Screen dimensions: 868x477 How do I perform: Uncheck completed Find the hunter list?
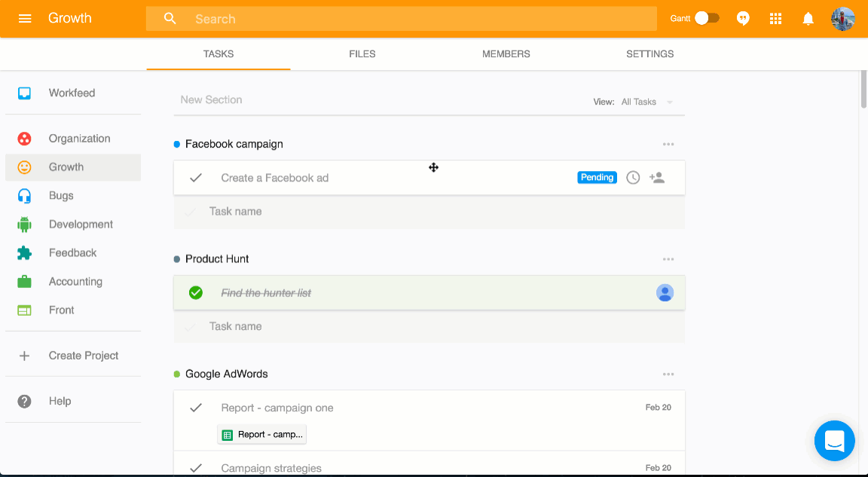tap(196, 292)
